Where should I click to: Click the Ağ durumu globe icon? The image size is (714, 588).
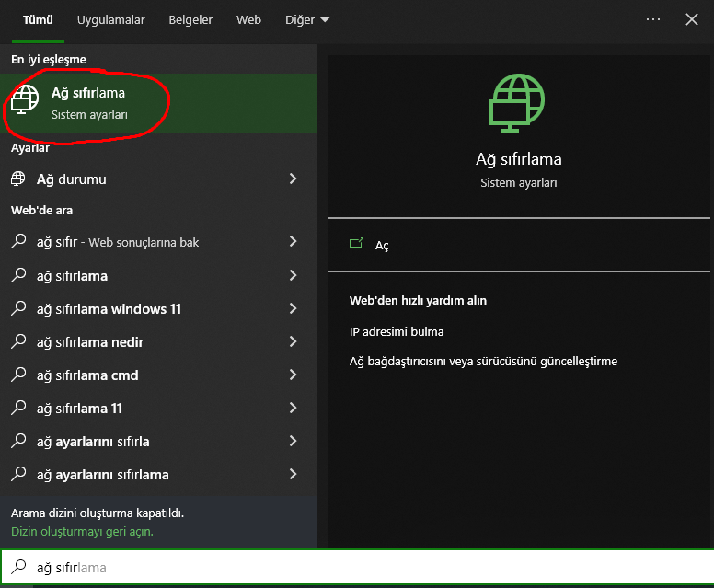[18, 179]
